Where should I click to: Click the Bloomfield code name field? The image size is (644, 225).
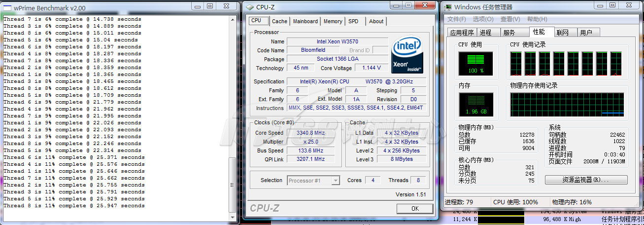(314, 50)
